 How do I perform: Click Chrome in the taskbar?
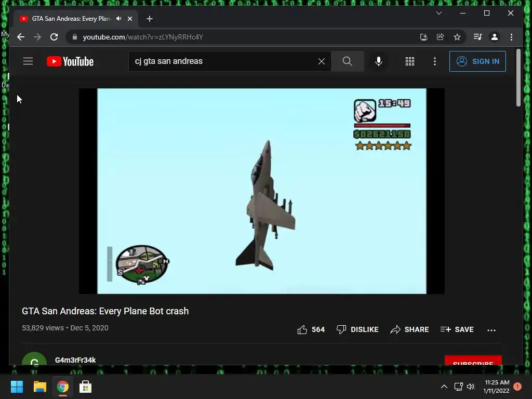(x=62, y=387)
